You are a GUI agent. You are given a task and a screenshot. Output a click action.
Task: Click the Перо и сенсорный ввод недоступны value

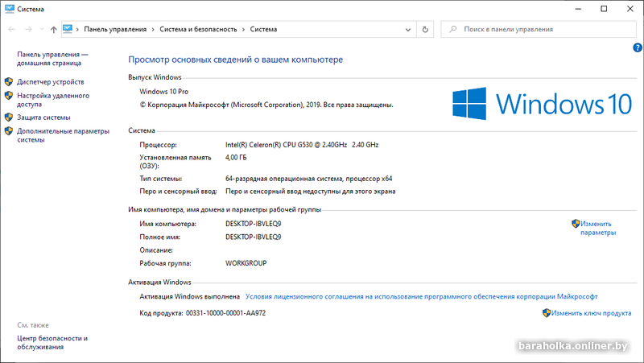311,192
